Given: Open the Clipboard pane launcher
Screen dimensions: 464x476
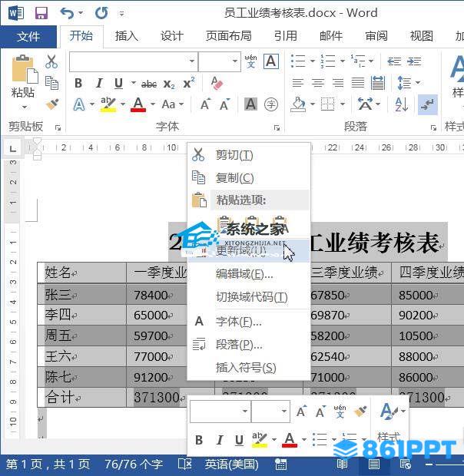Looking at the screenshot, I should [x=58, y=127].
